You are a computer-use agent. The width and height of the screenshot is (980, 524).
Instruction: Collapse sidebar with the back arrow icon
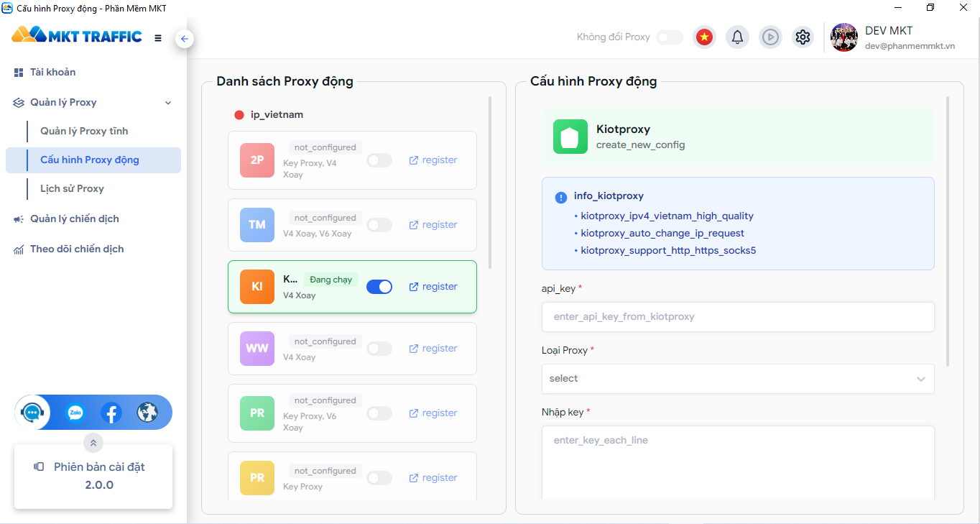pyautogui.click(x=185, y=39)
